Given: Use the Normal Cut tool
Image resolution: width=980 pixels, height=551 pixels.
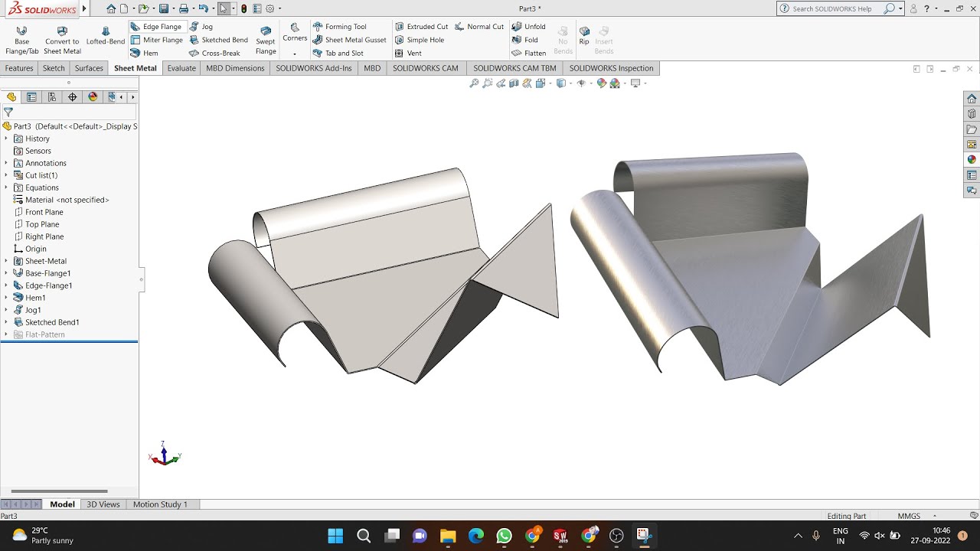Looking at the screenshot, I should (479, 27).
